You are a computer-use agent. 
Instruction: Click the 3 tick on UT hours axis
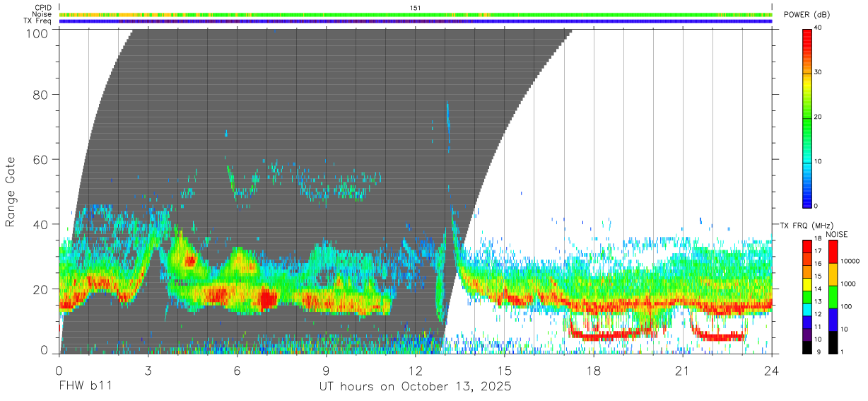click(x=148, y=371)
